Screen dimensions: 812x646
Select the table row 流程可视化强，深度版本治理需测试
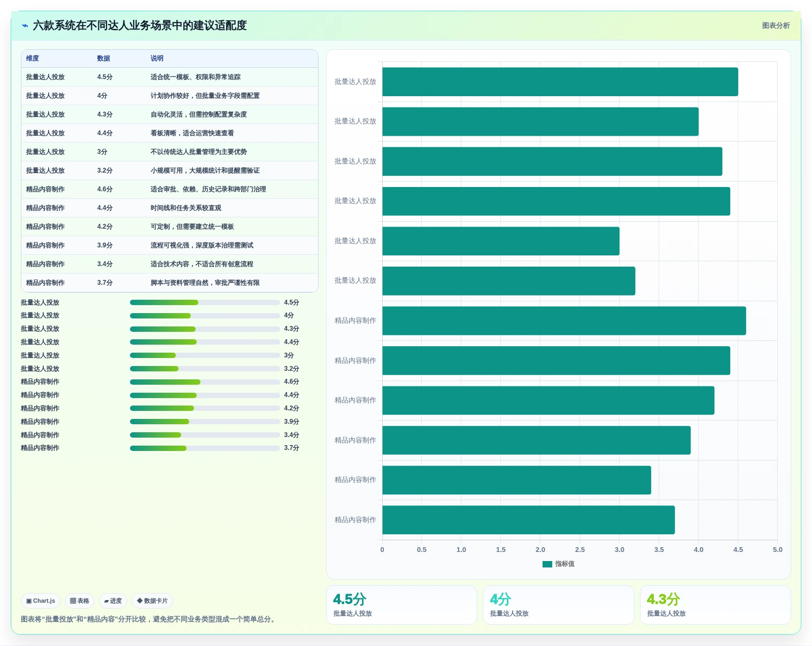tap(169, 245)
